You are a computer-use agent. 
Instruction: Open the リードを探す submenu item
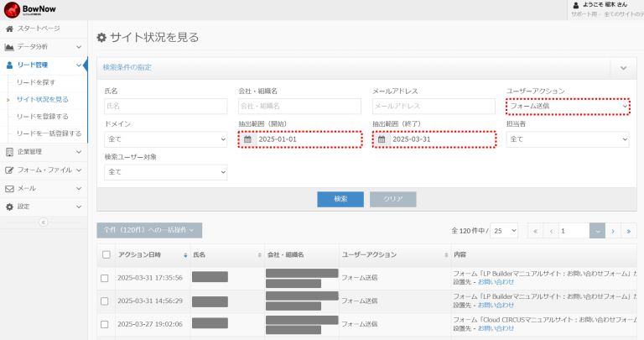36,82
